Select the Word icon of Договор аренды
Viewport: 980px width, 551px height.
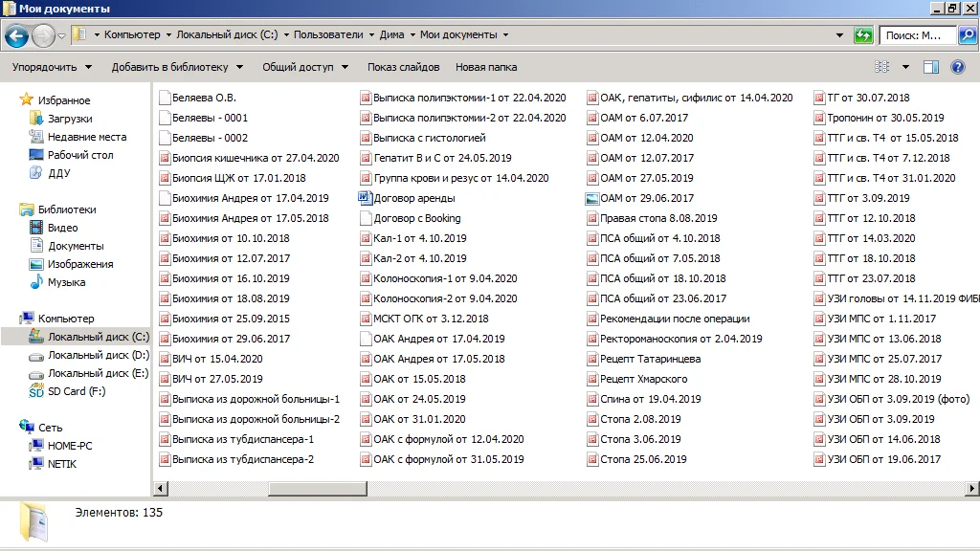coord(365,198)
